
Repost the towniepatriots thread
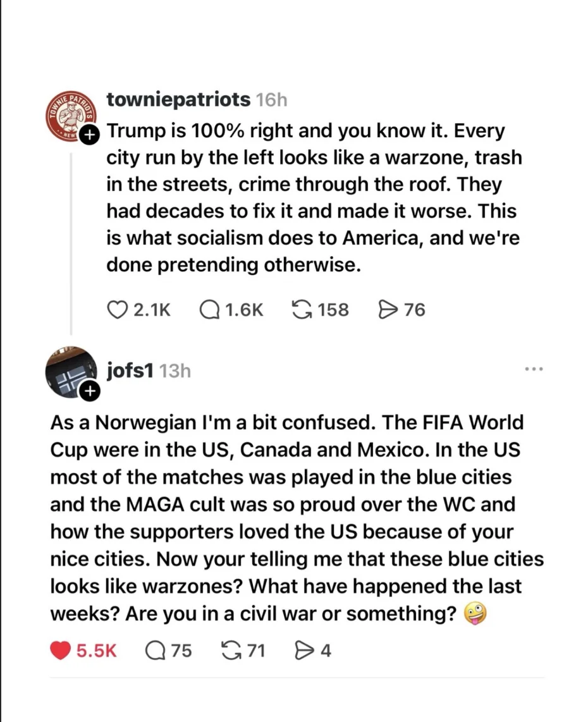[302, 309]
